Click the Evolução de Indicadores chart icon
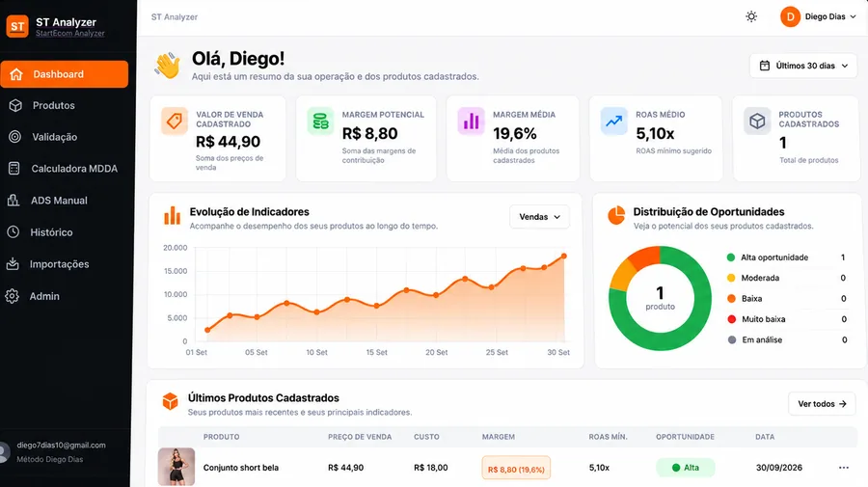This screenshot has height=487, width=868. 173,215
